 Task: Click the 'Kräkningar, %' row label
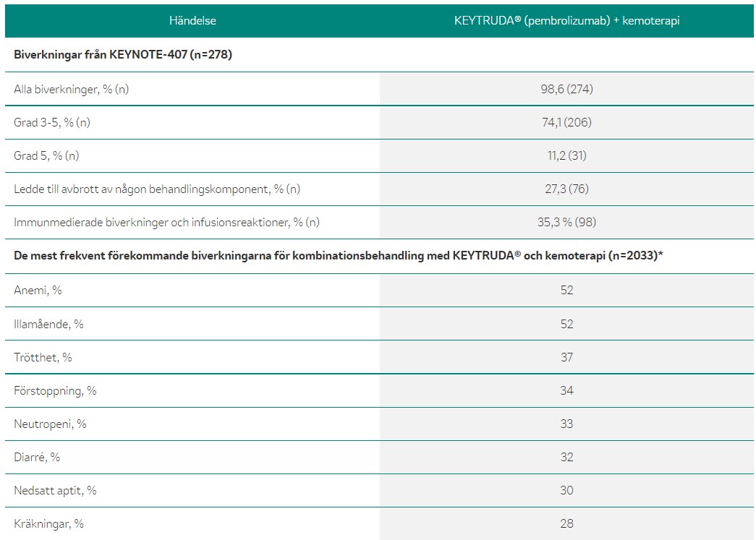(x=48, y=523)
